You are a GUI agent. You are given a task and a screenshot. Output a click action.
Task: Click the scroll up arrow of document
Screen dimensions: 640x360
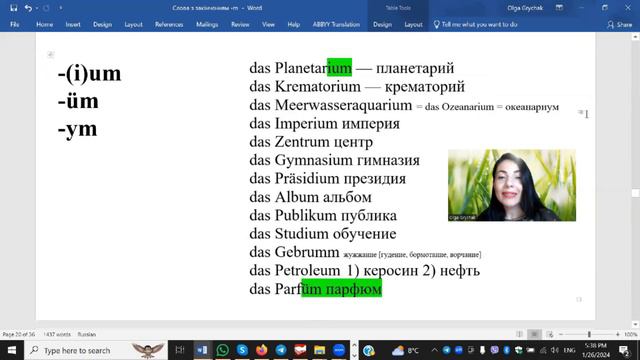(x=636, y=37)
